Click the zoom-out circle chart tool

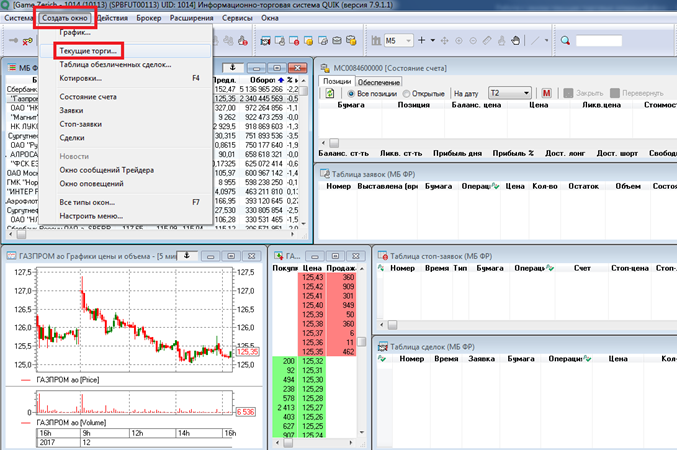coord(473,41)
